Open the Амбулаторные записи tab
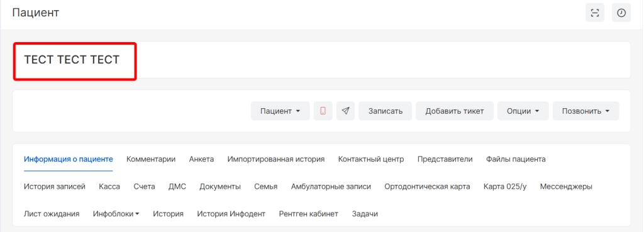 [x=331, y=187]
